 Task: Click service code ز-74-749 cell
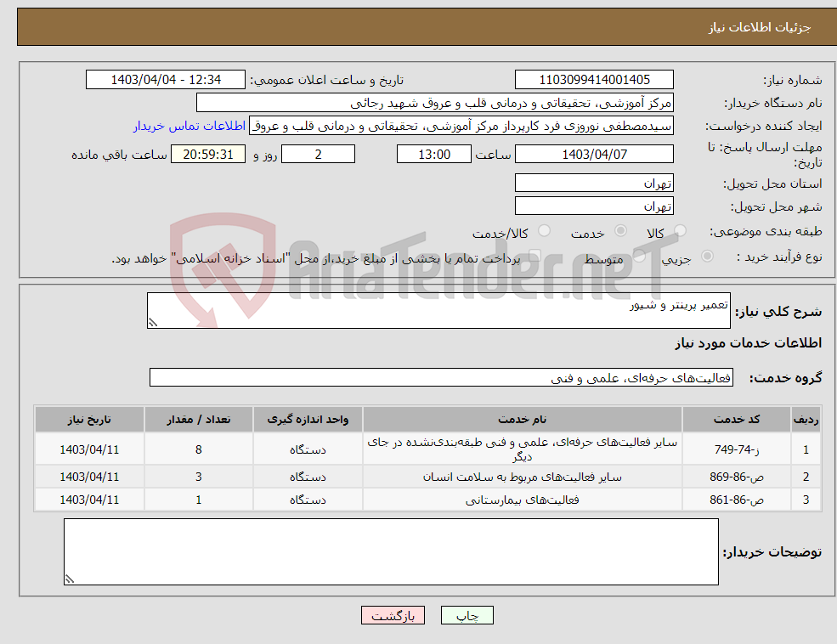click(737, 449)
